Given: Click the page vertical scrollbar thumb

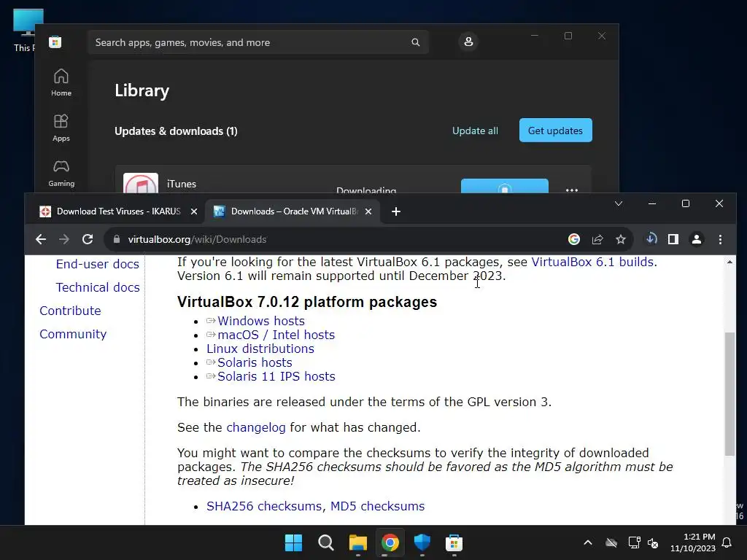Looking at the screenshot, I should pos(729,394).
